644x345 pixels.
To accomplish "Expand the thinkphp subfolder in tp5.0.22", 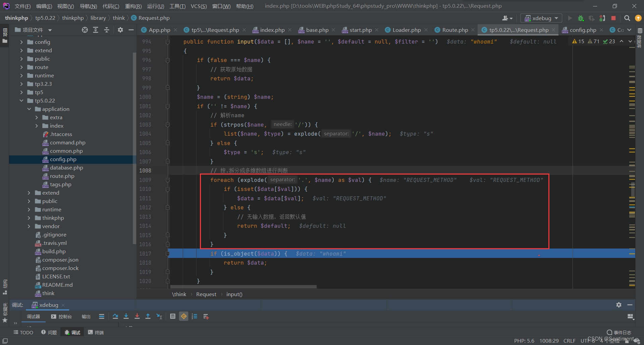I will tap(29, 218).
